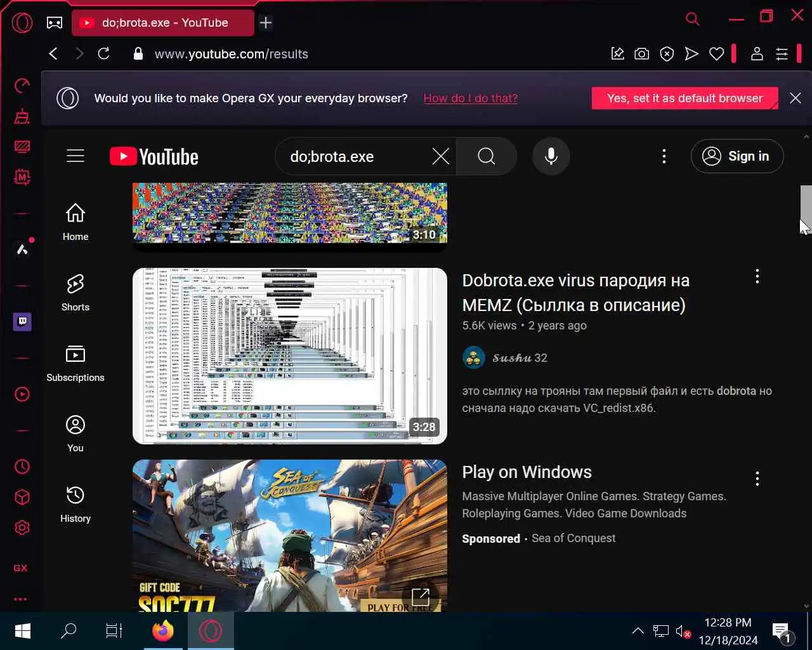Open History clock icon in Opera sidebar

coord(22,467)
